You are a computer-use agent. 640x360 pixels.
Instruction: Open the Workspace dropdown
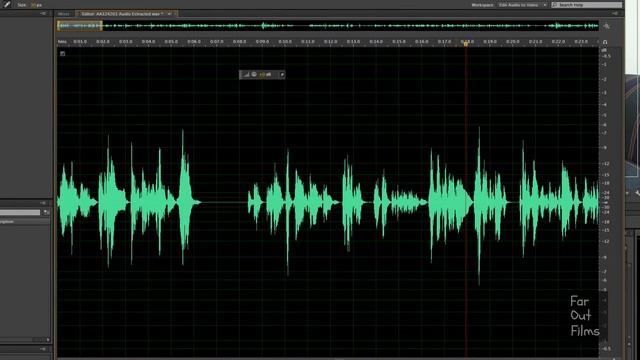pos(522,5)
